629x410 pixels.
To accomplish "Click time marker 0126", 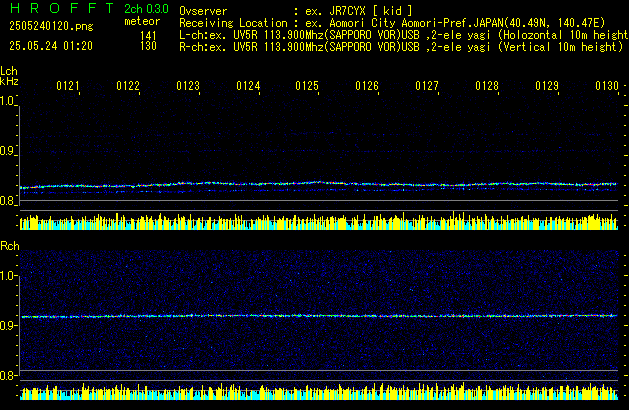I will pyautogui.click(x=367, y=86).
